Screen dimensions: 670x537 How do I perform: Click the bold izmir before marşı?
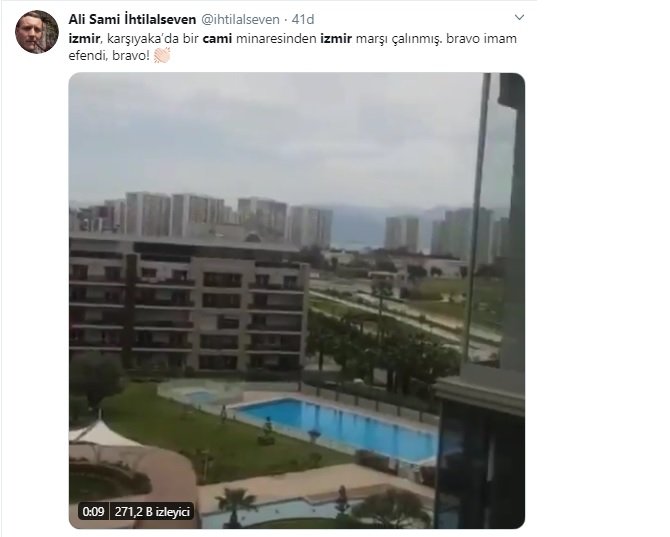tap(336, 38)
